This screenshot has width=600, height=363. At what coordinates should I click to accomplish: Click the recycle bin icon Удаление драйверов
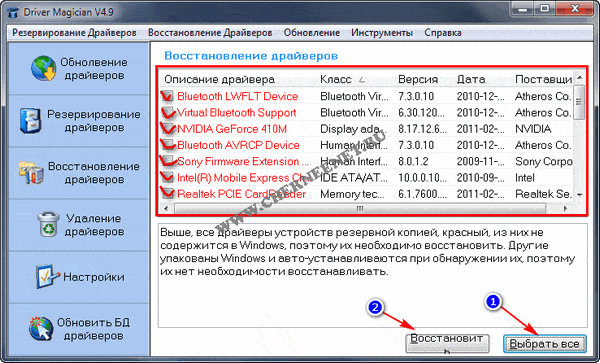click(x=48, y=225)
